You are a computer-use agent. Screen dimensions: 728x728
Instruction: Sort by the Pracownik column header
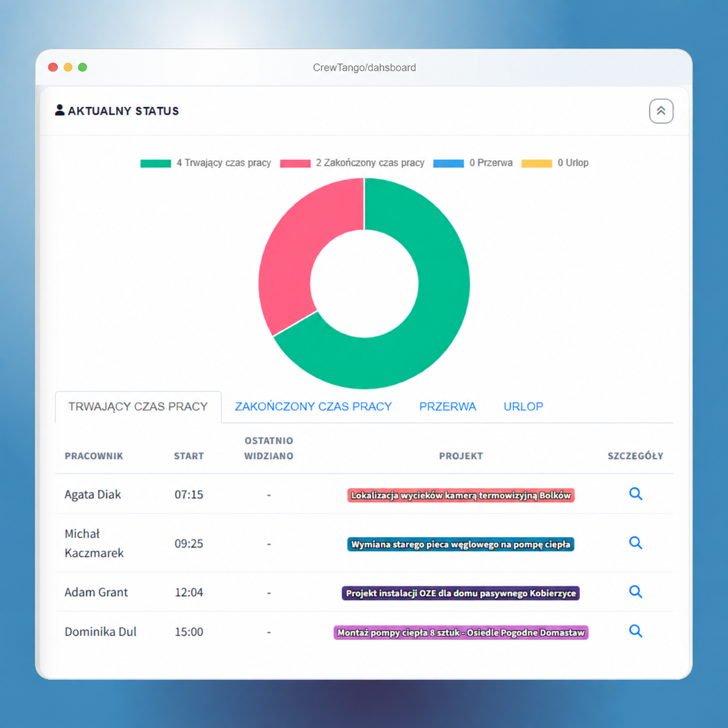[94, 456]
